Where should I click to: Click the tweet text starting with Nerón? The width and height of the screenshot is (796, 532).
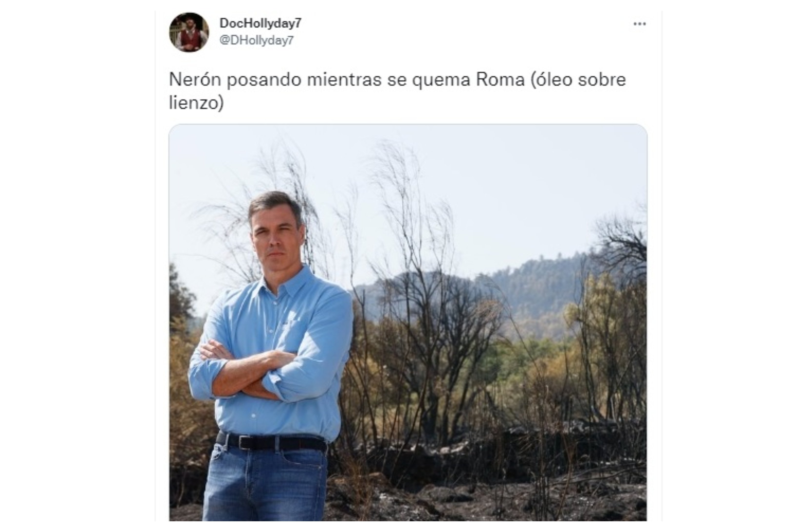pyautogui.click(x=397, y=91)
